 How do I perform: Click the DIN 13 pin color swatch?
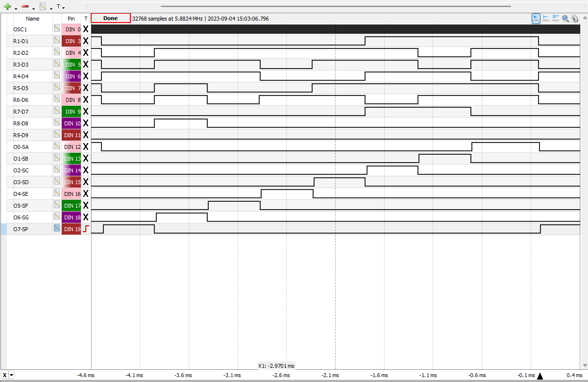click(71, 158)
